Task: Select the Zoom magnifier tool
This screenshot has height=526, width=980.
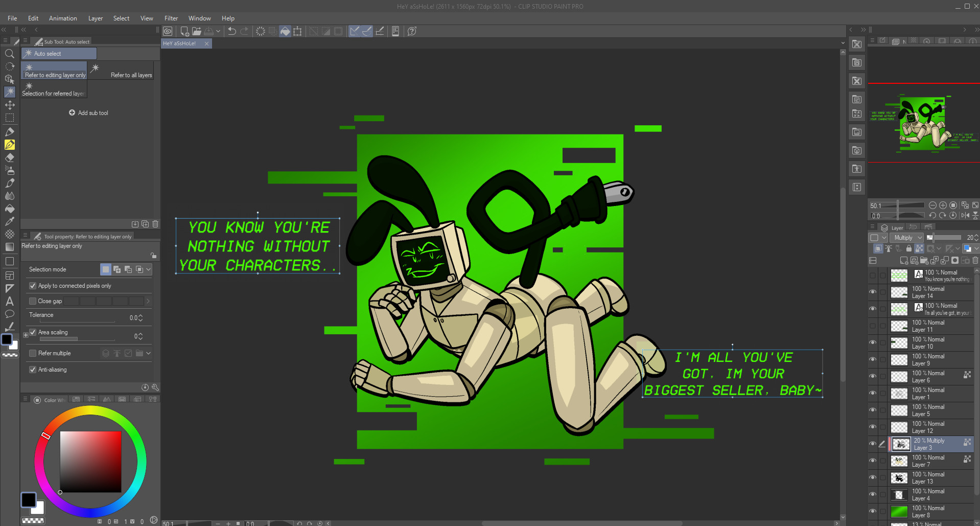Action: [x=9, y=54]
